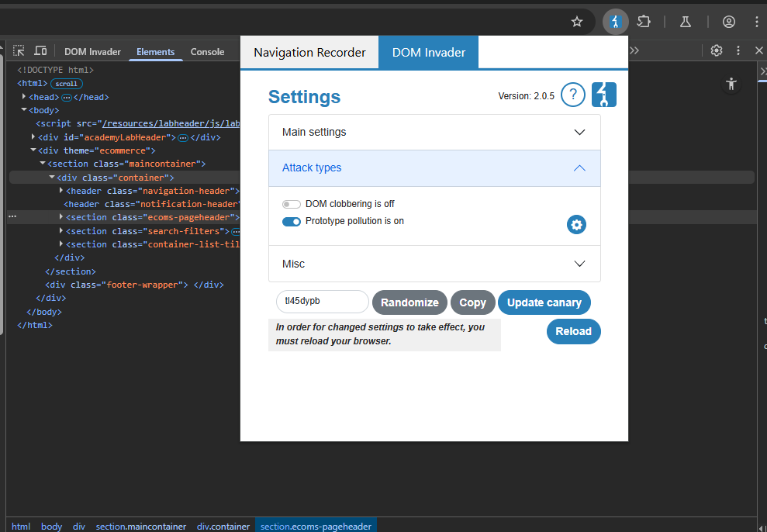Activate the DevTools inspect element picker icon

coord(19,51)
